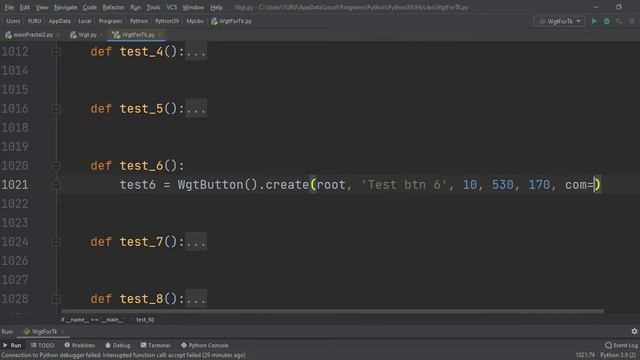
Task: Place cursor on WgtButton in line 1021
Action: (x=210, y=185)
